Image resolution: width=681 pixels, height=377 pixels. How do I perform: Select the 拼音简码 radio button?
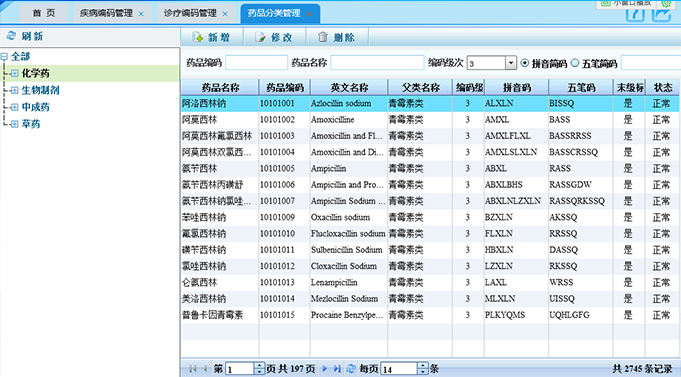[525, 63]
